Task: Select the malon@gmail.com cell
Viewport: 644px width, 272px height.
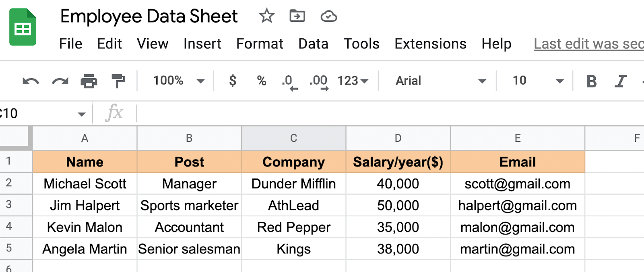Action: click(x=518, y=227)
